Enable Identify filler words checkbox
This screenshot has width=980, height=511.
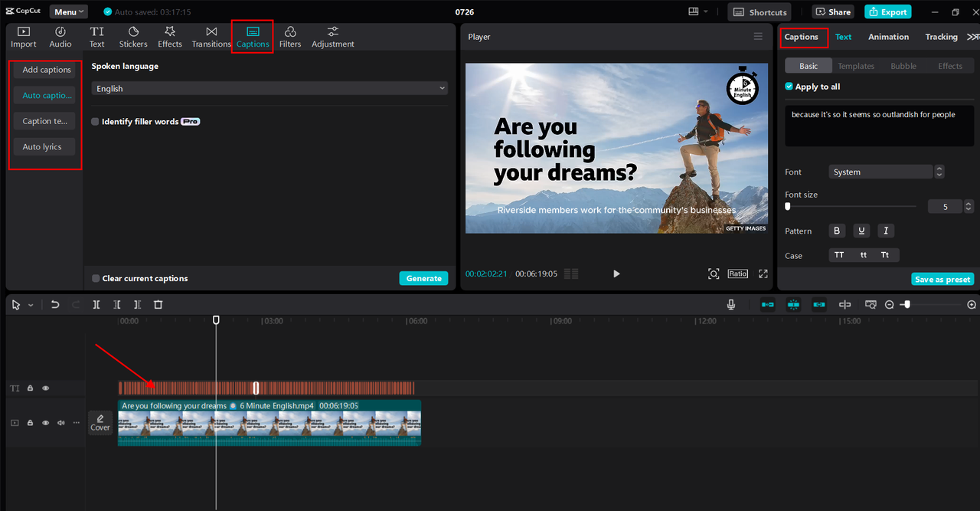tap(96, 122)
